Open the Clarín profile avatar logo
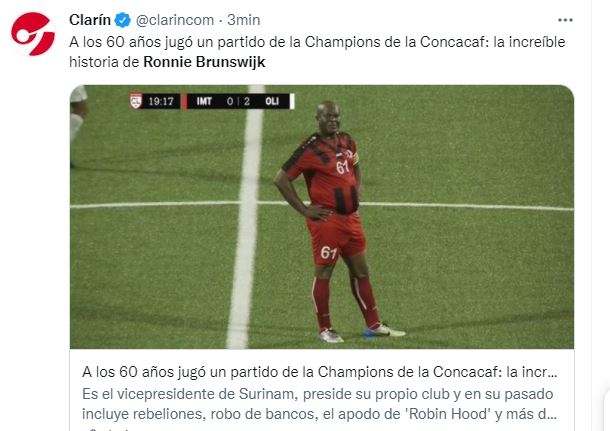 (x=33, y=34)
